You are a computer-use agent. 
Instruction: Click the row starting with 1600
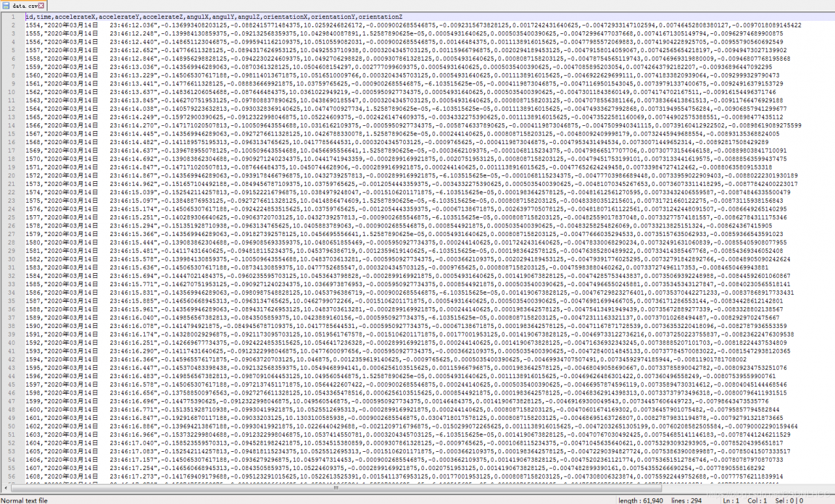[402, 409]
